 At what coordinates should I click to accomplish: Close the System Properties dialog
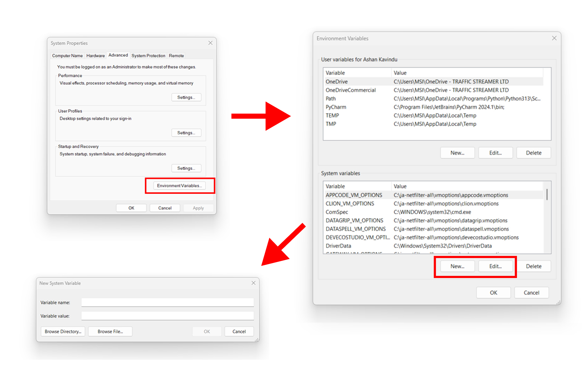(210, 43)
